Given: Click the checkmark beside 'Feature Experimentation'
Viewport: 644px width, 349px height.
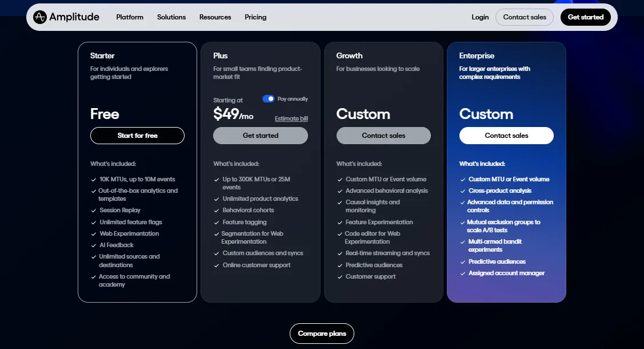Looking at the screenshot, I should point(339,223).
